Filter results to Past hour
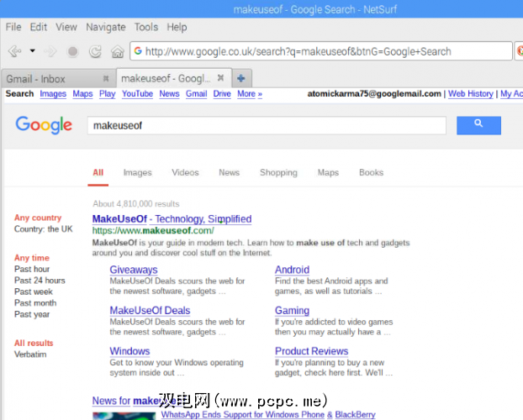The width and height of the screenshot is (523, 420). tap(32, 270)
